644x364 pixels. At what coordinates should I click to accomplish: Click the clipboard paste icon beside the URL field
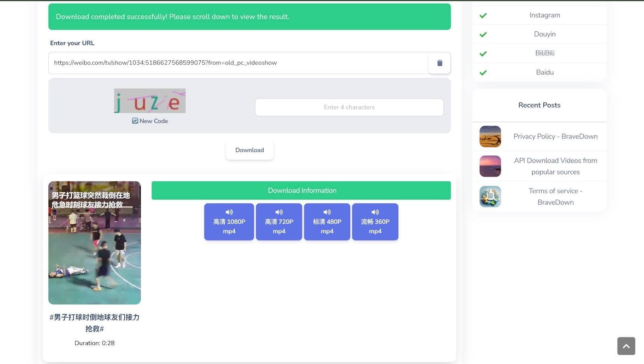point(440,63)
